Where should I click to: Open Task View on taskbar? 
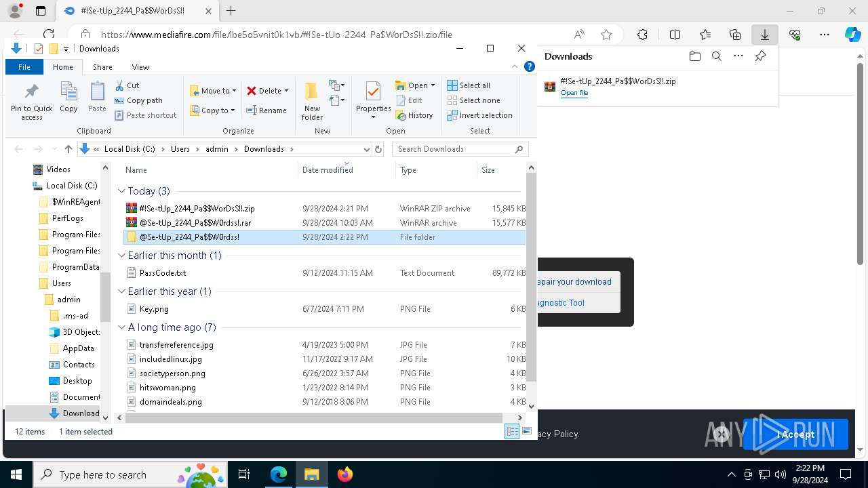(244, 474)
